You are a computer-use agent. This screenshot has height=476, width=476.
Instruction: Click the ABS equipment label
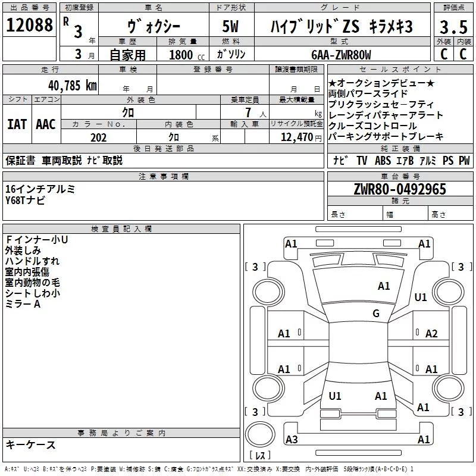click(383, 161)
